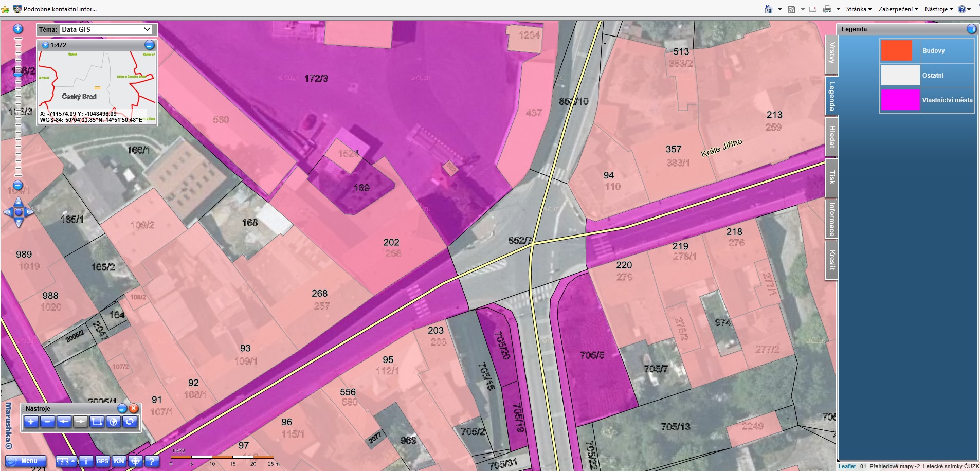The height and width of the screenshot is (471, 980).
Task: Switch to the Vrstvy side tab
Action: coord(831,54)
